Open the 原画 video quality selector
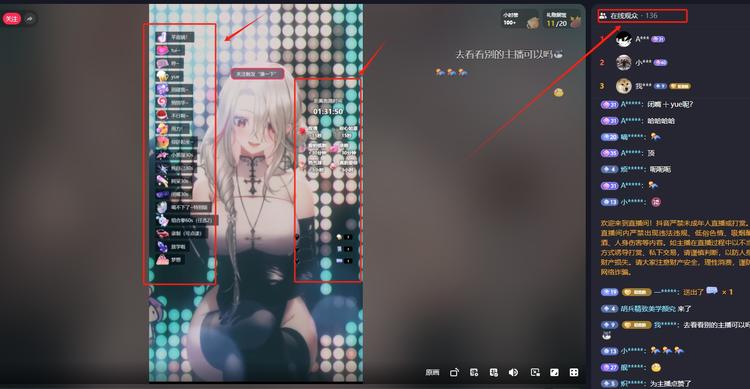Viewport: 750px width, 389px height. (432, 372)
